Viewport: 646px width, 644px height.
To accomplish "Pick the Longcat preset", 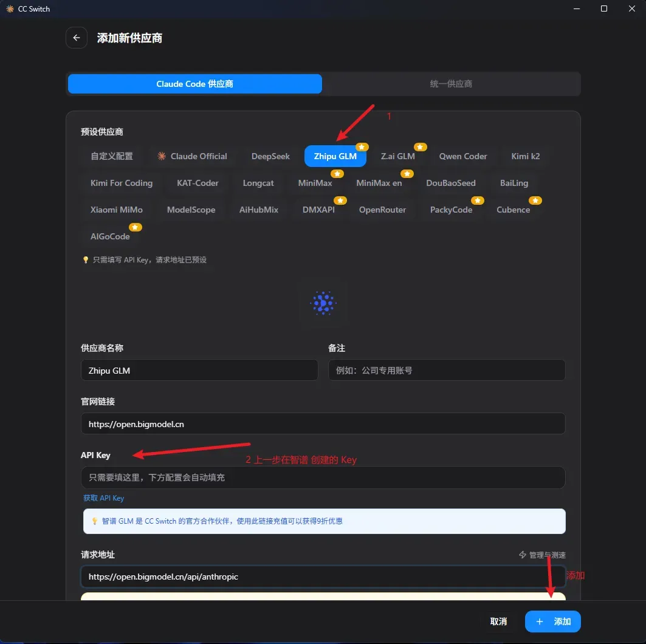I will tap(258, 183).
